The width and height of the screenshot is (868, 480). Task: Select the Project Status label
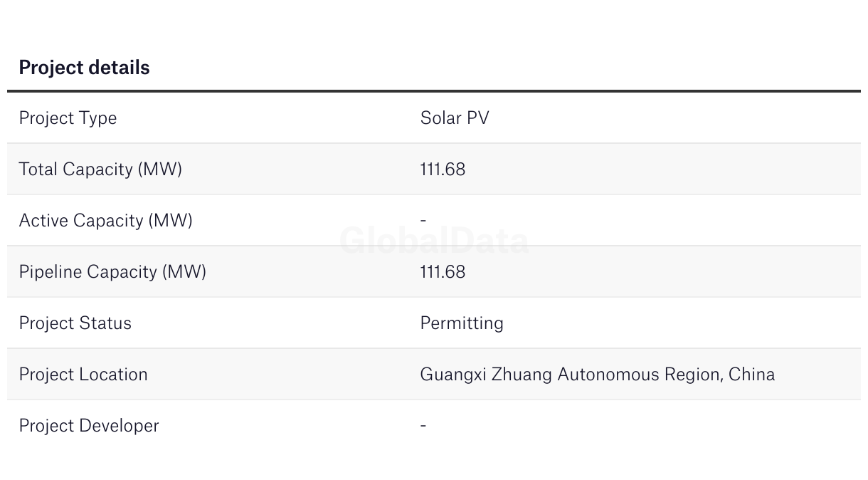coord(75,323)
